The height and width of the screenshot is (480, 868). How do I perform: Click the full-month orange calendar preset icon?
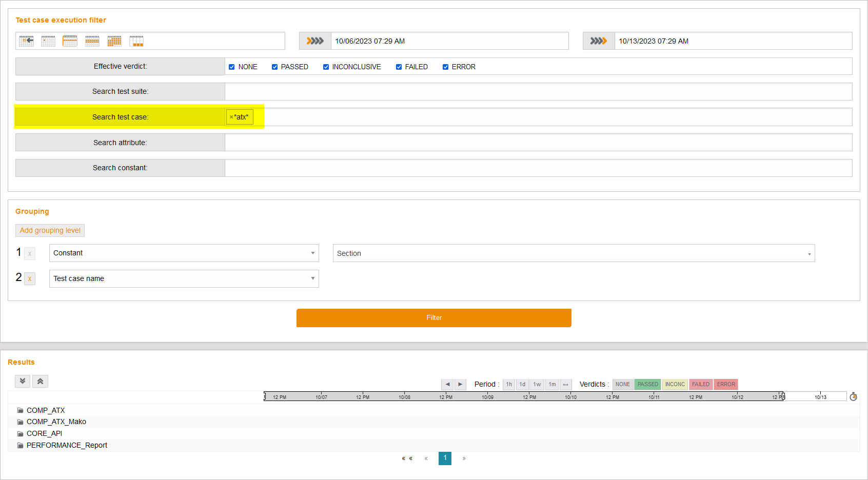[114, 41]
